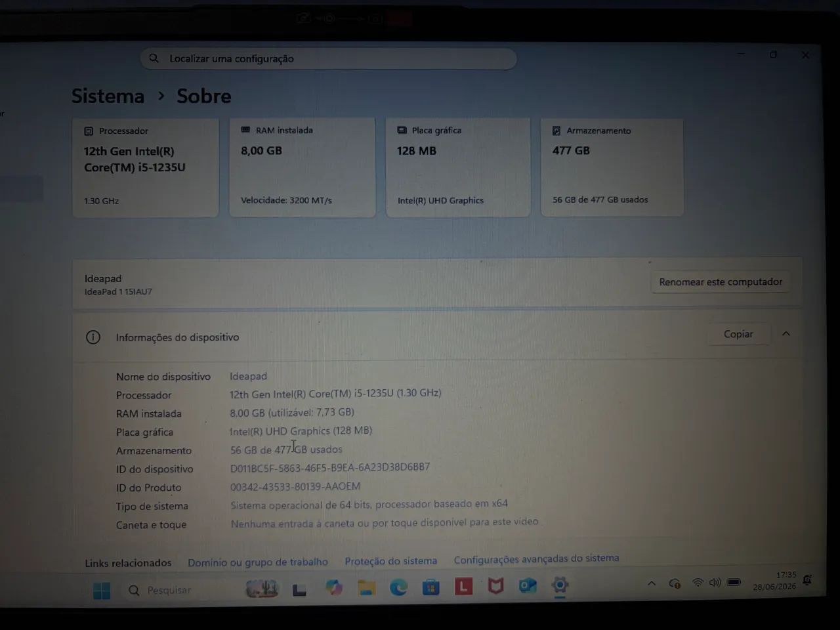Copy device information with Copiar button

click(x=738, y=334)
